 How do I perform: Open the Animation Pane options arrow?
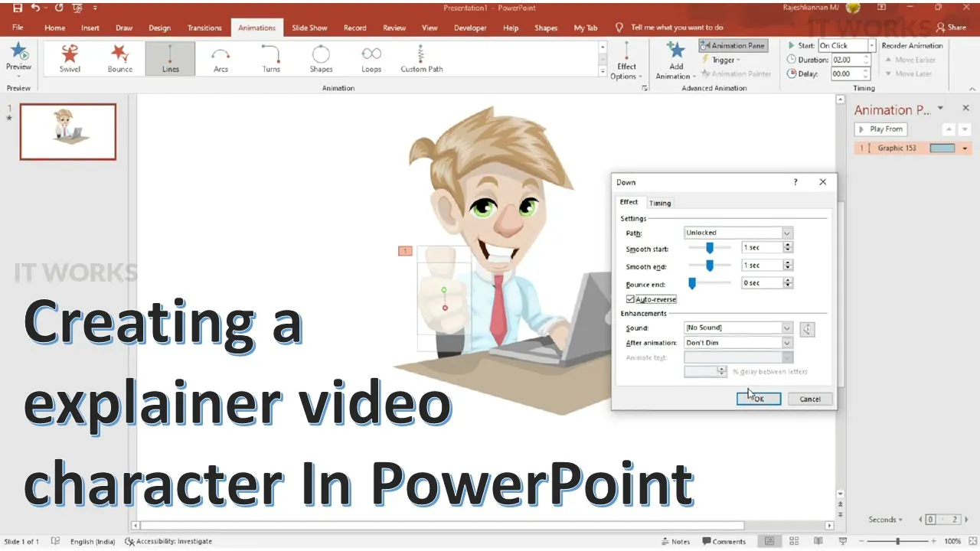coord(940,108)
